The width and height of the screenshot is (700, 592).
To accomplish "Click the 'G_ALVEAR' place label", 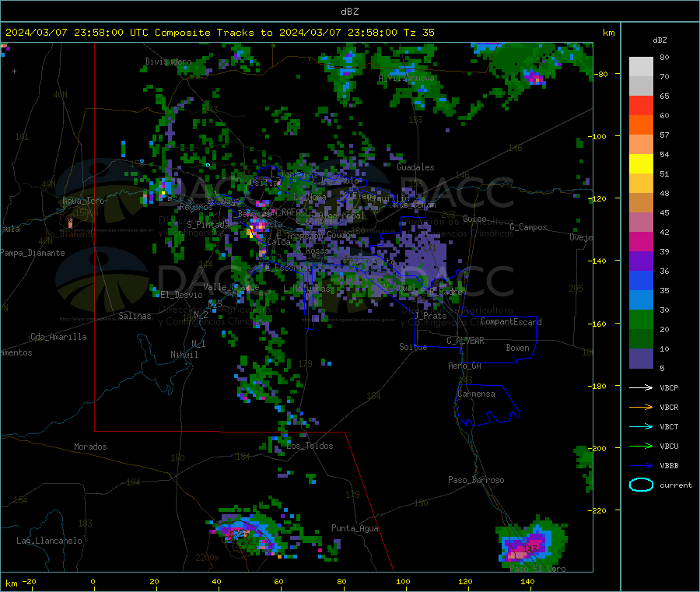I will (465, 341).
